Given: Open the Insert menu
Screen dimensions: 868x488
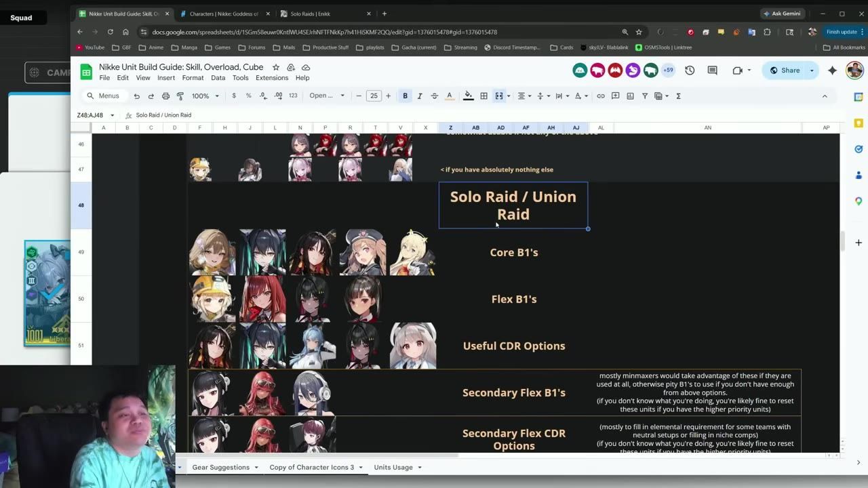Looking at the screenshot, I should pos(166,78).
